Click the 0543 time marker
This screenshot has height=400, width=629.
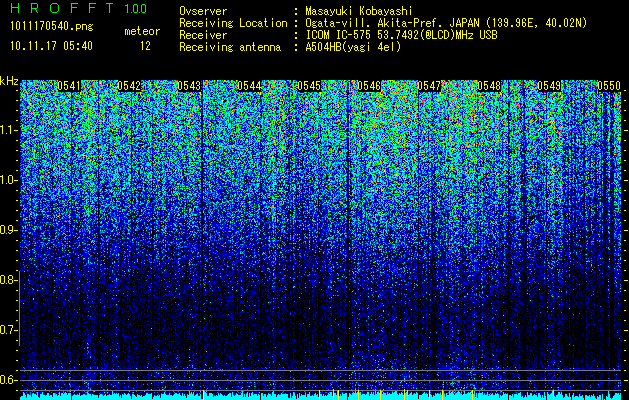coord(189,86)
